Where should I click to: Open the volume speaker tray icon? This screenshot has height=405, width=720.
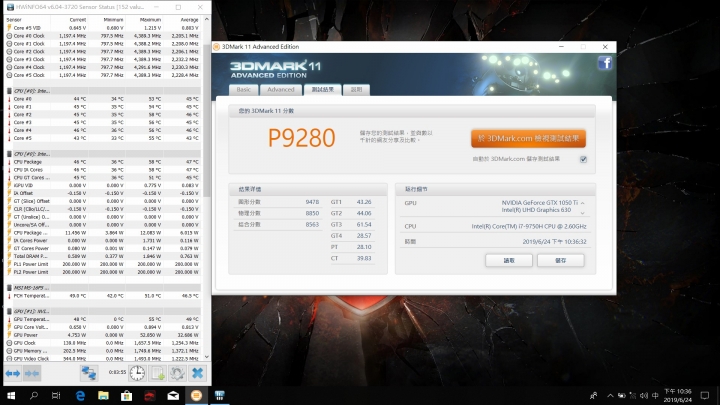(644, 396)
